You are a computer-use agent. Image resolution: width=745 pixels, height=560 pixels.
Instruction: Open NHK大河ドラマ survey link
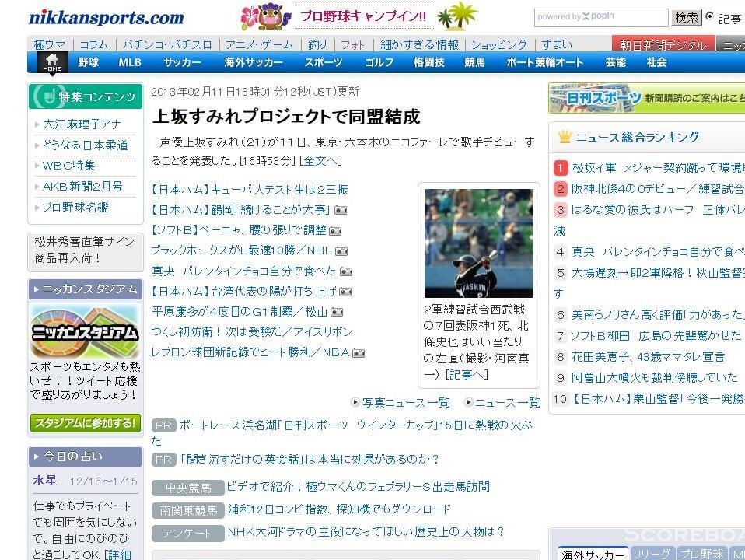pyautogui.click(x=366, y=532)
